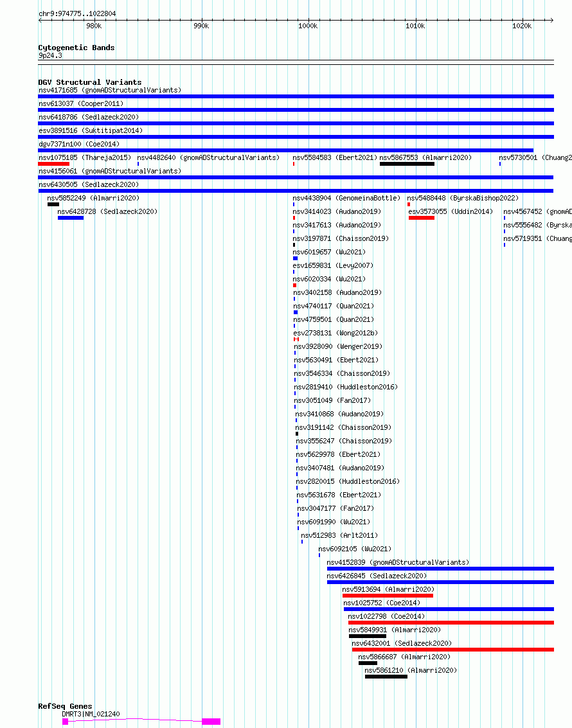This screenshot has width=572, height=728.
Task: Open the nsv6430505 (Sedlazeck2020) label
Action: tap(89, 184)
